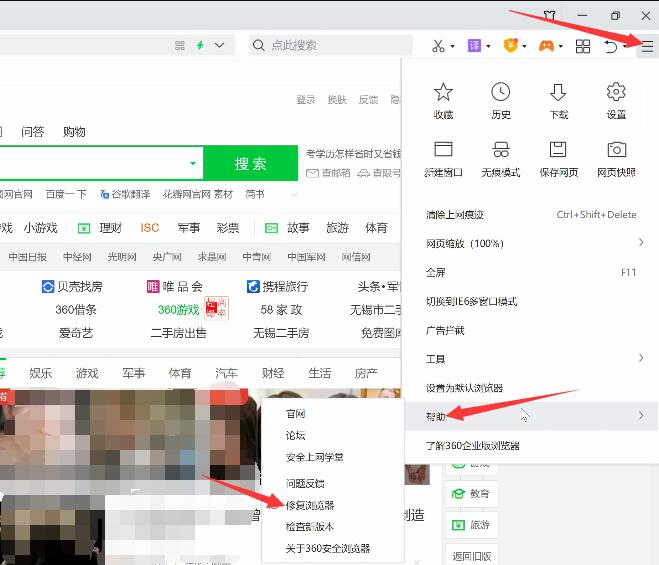Open the 谷歌翻译 bookmark link
The width and height of the screenshot is (659, 565).
click(125, 194)
